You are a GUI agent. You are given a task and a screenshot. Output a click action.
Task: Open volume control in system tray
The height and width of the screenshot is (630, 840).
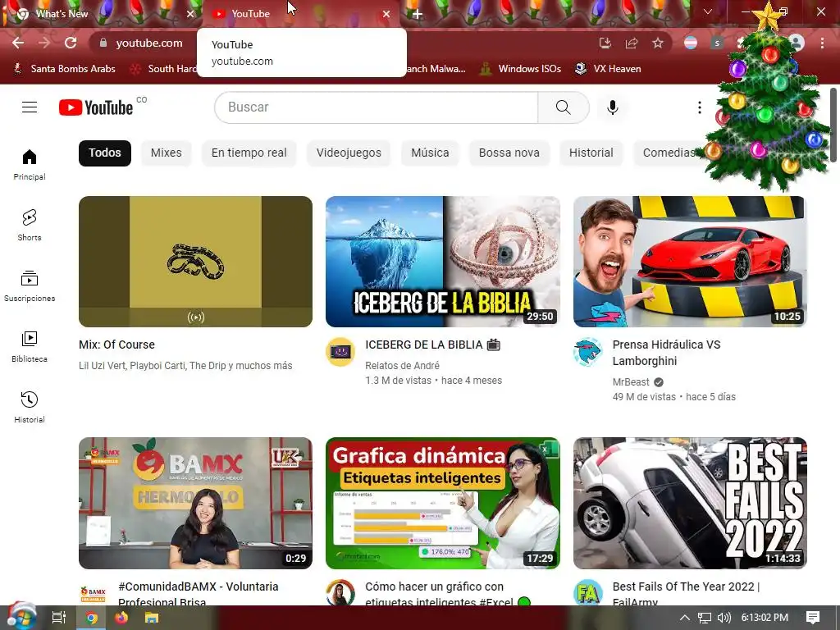tap(724, 618)
